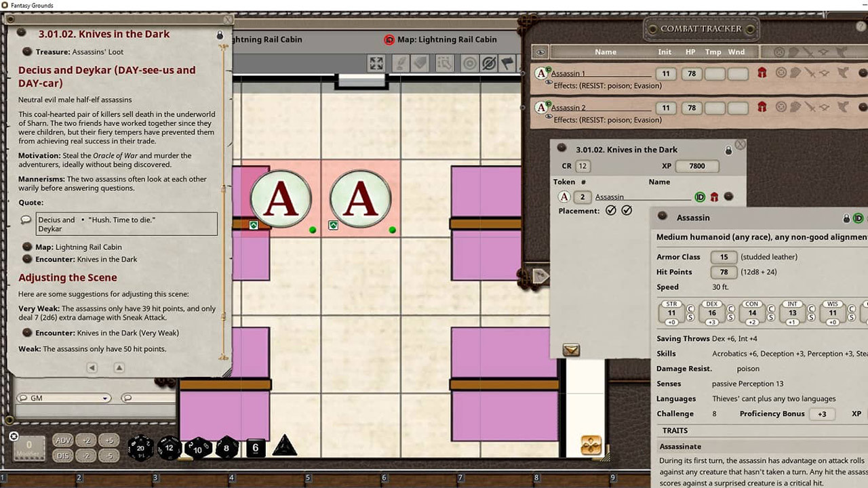Expand the map to full screen
Image resolution: width=868 pixels, height=488 pixels.
[x=376, y=63]
